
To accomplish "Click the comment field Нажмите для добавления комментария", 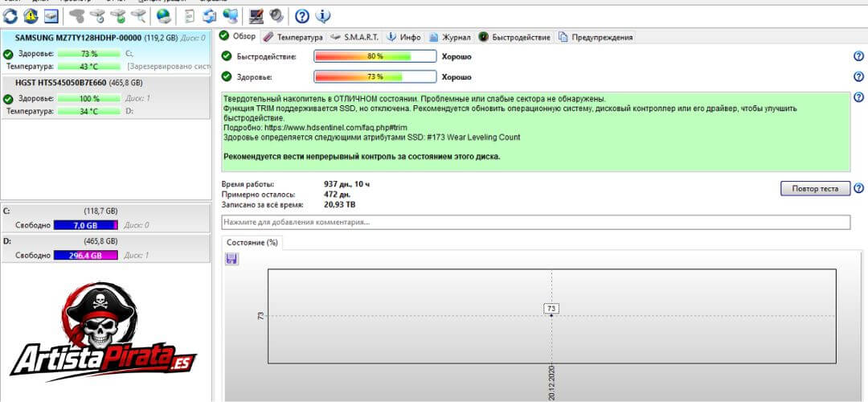I will tap(536, 222).
